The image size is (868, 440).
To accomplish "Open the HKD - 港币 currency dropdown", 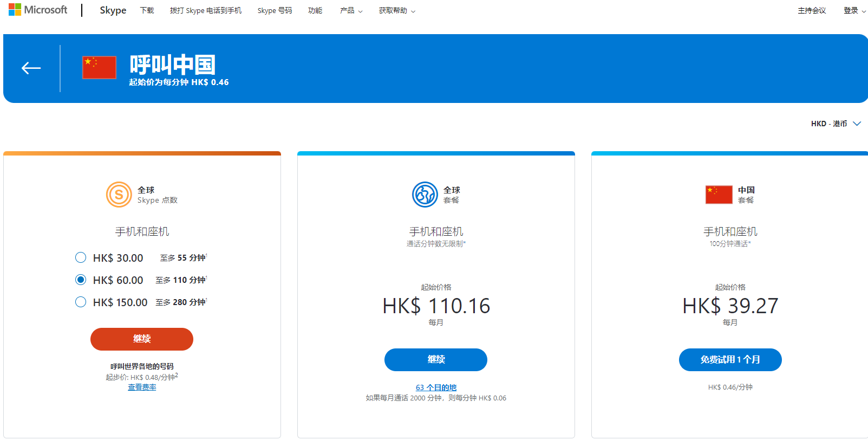I will (836, 124).
